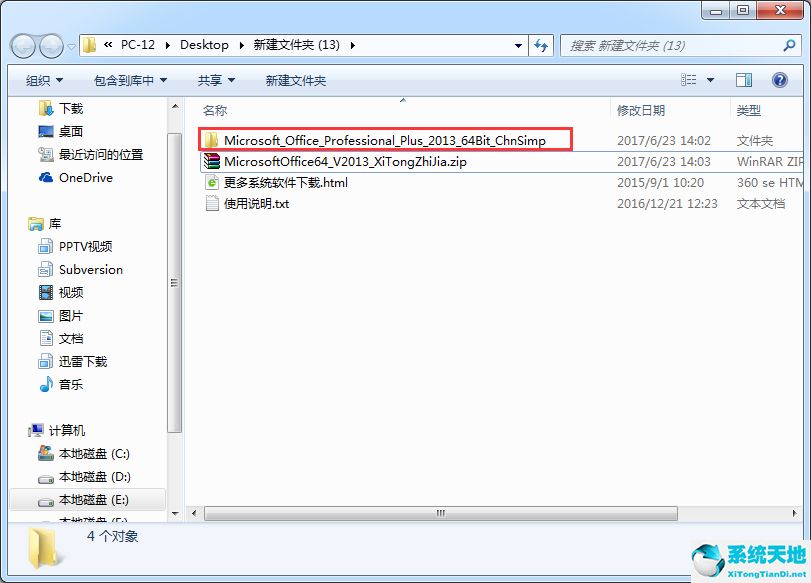Open 本地磁盘 (C:) drive
811x583 pixels.
[94, 454]
